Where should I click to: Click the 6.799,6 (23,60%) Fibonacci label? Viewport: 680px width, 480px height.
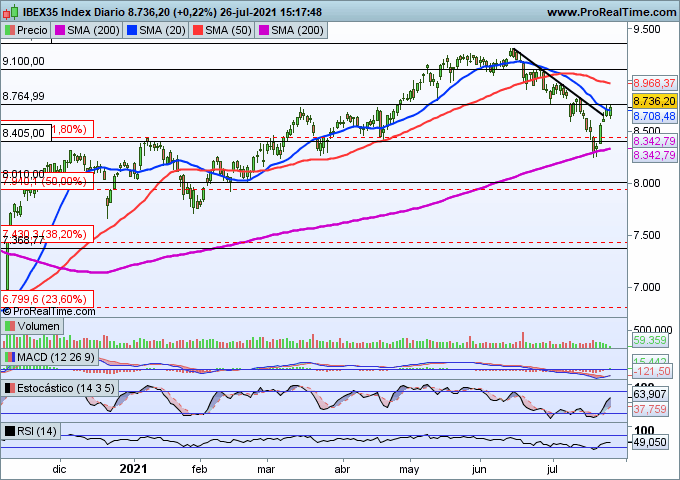(47, 299)
